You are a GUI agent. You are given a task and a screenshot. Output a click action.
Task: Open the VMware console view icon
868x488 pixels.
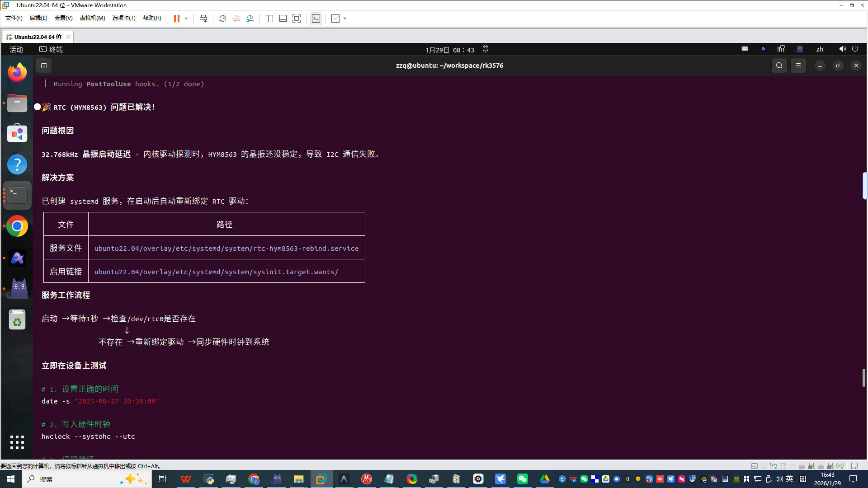tap(316, 19)
